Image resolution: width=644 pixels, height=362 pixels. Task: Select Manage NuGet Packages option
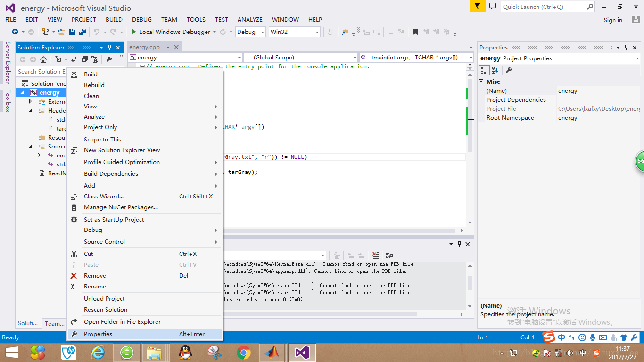(145, 207)
